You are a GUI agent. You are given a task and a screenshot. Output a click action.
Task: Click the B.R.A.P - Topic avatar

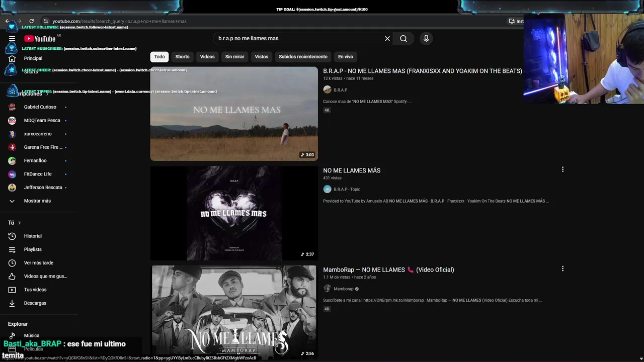327,189
